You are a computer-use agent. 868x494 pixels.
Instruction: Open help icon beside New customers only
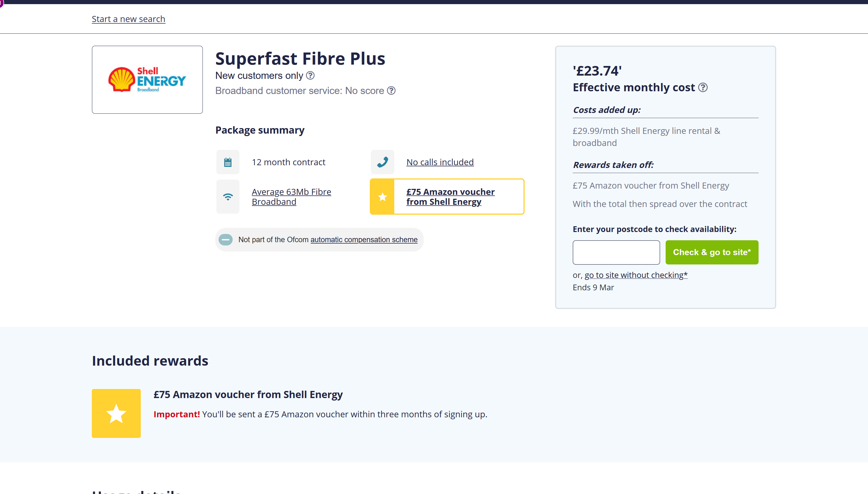click(310, 76)
